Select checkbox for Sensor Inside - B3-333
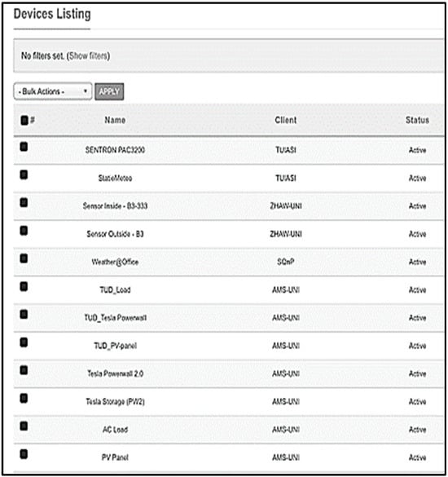448x477 pixels. point(24,202)
